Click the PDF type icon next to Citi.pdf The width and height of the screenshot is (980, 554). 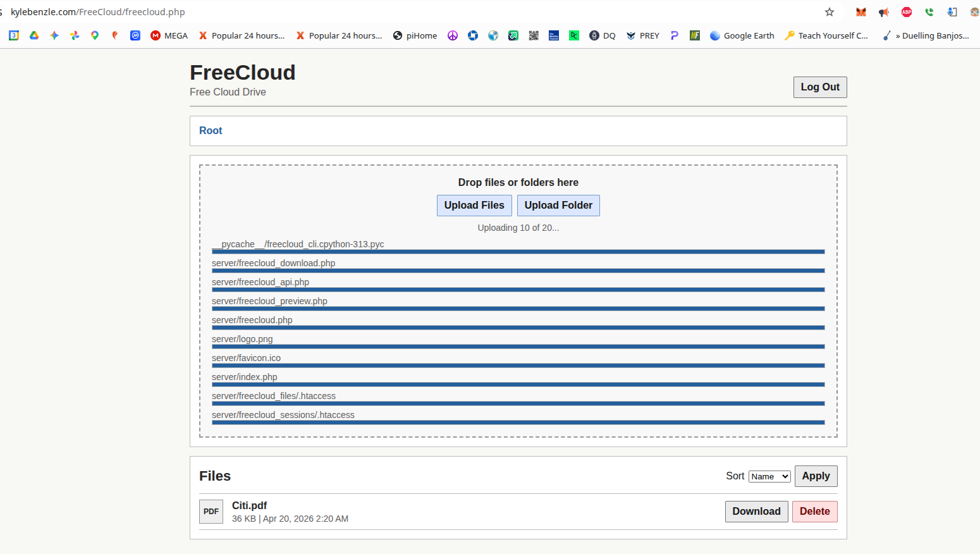point(211,511)
